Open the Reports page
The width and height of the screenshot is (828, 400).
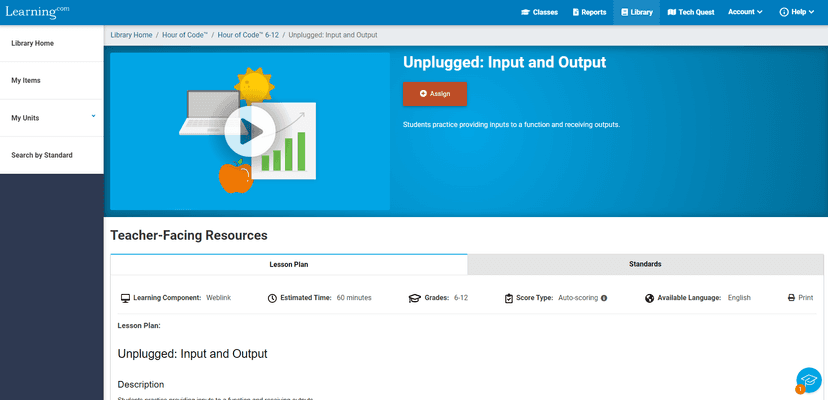pos(589,12)
